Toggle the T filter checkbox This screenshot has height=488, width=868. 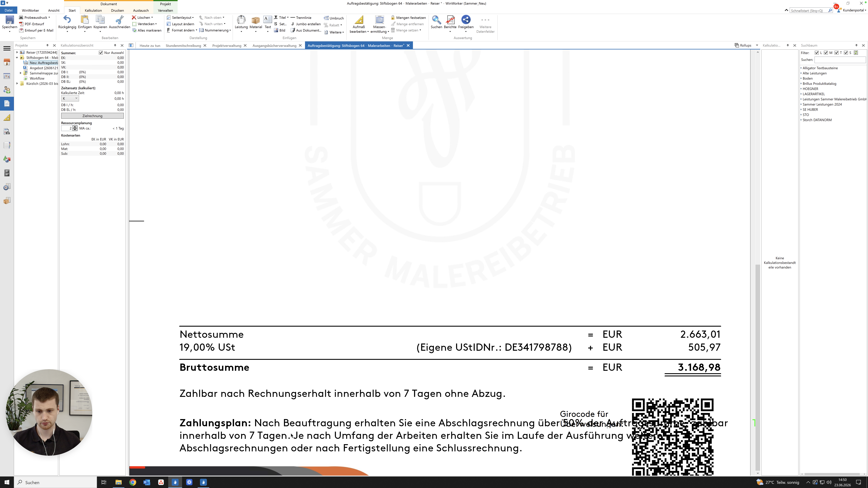click(836, 52)
